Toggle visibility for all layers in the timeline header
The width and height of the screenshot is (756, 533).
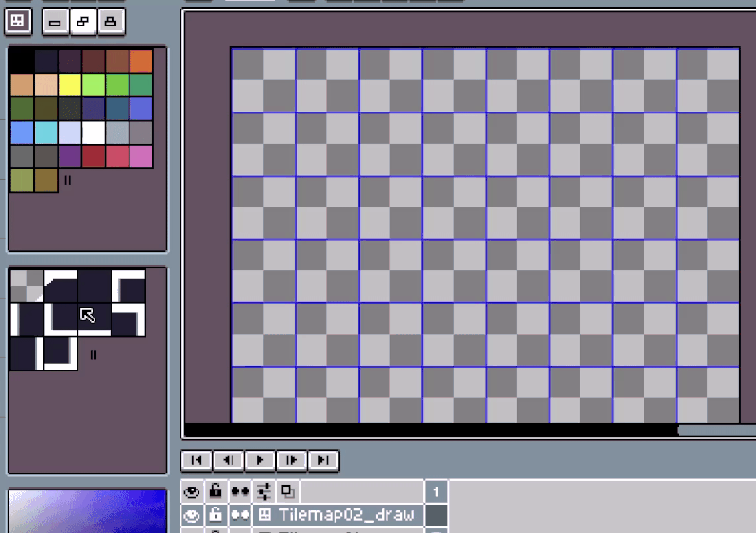(x=192, y=491)
